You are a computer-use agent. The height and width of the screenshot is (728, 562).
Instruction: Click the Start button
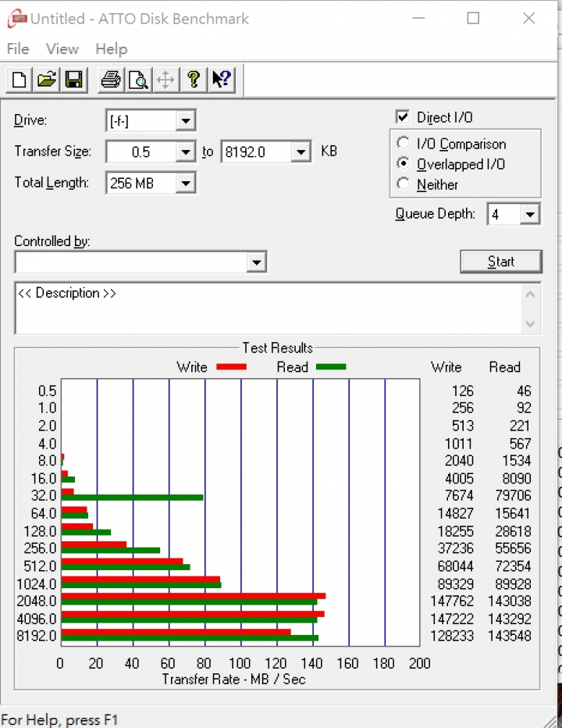click(501, 262)
